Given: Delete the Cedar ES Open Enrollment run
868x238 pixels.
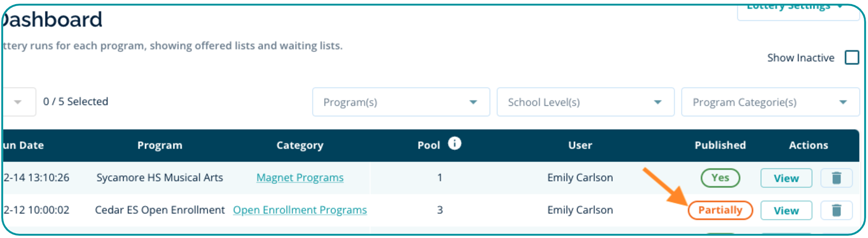Looking at the screenshot, I should tap(836, 211).
